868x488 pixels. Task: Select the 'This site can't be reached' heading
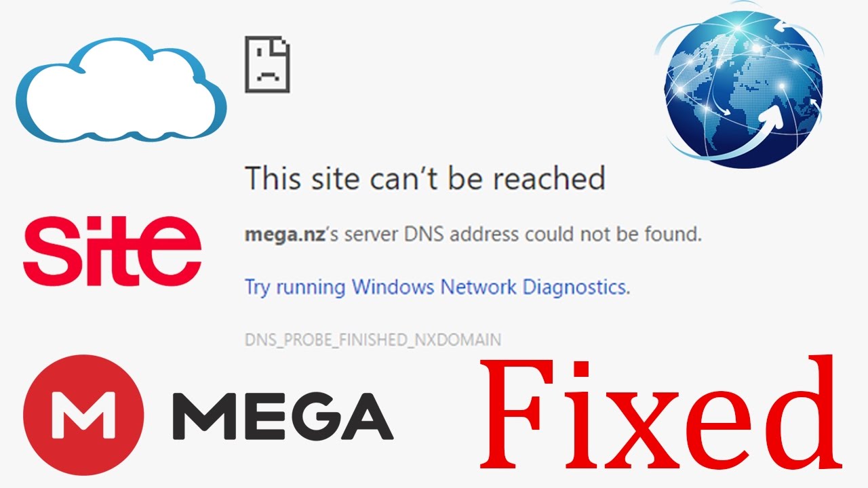point(425,178)
